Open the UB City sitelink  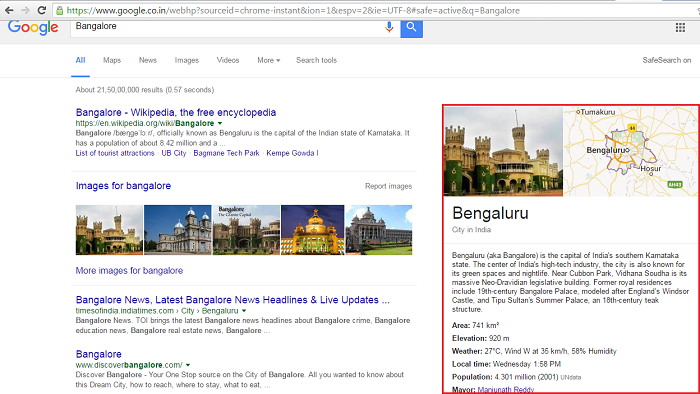[174, 153]
